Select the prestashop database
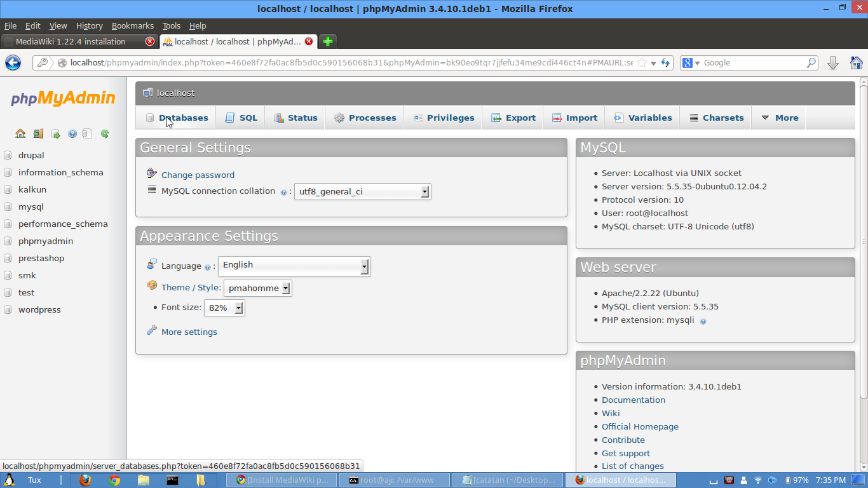868x488 pixels. [41, 258]
